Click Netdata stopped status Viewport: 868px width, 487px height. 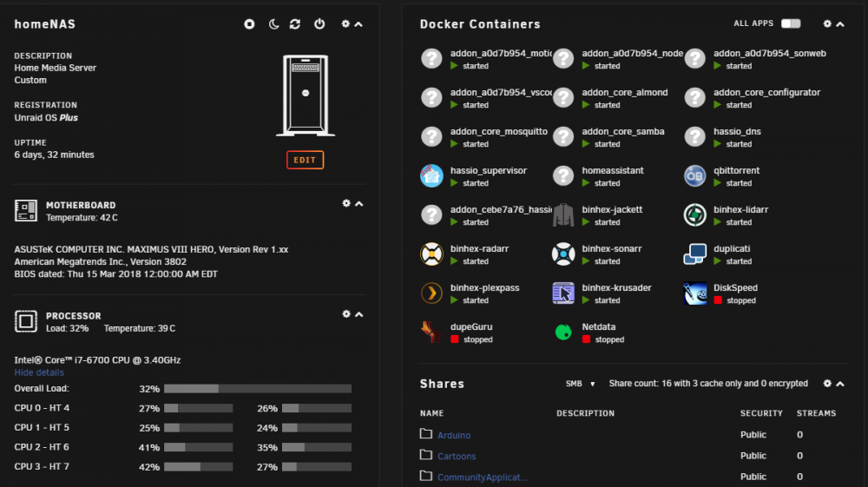[x=603, y=339]
